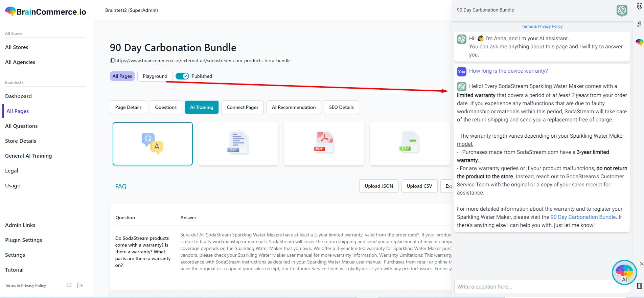Image resolution: width=644 pixels, height=298 pixels.
Task: Select the PDF upload card
Action: click(x=323, y=143)
